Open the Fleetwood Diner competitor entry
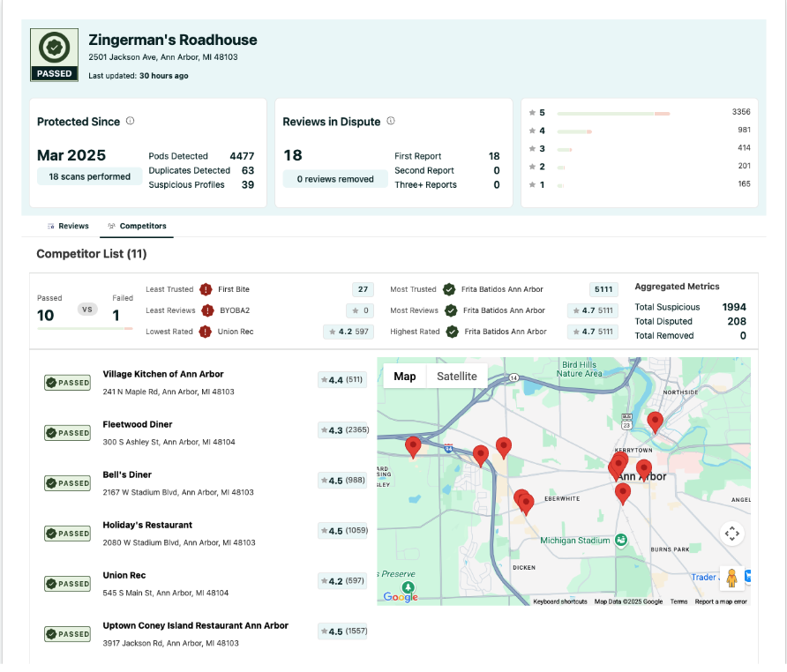This screenshot has height=672, width=787. (138, 424)
